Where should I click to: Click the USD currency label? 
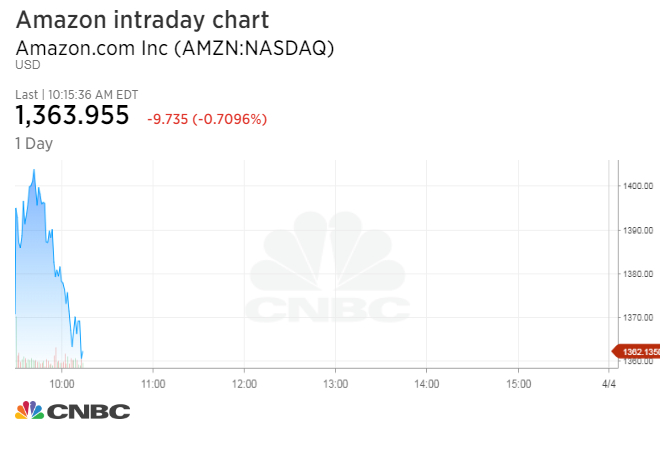pyautogui.click(x=26, y=65)
